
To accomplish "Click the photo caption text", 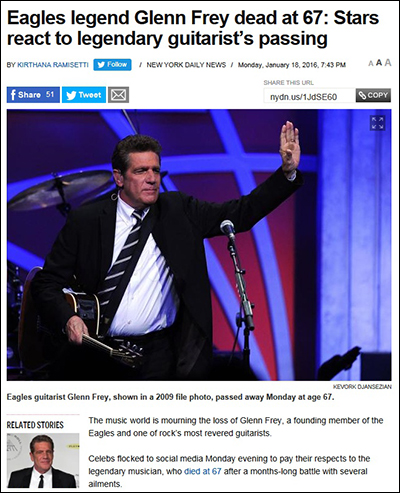I will pos(170,397).
